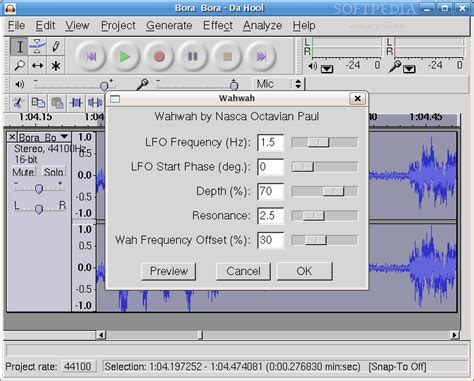Click the Snap-To Off status text

click(397, 367)
